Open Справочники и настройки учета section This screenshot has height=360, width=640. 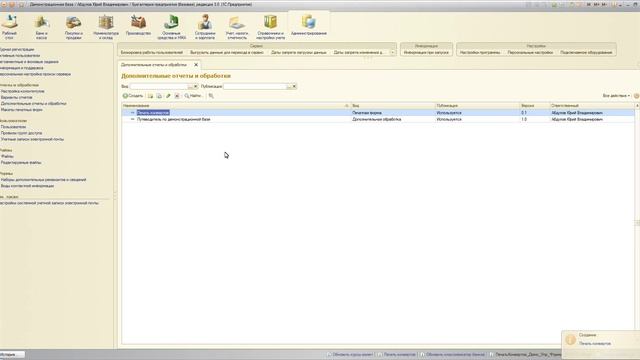coord(270,27)
